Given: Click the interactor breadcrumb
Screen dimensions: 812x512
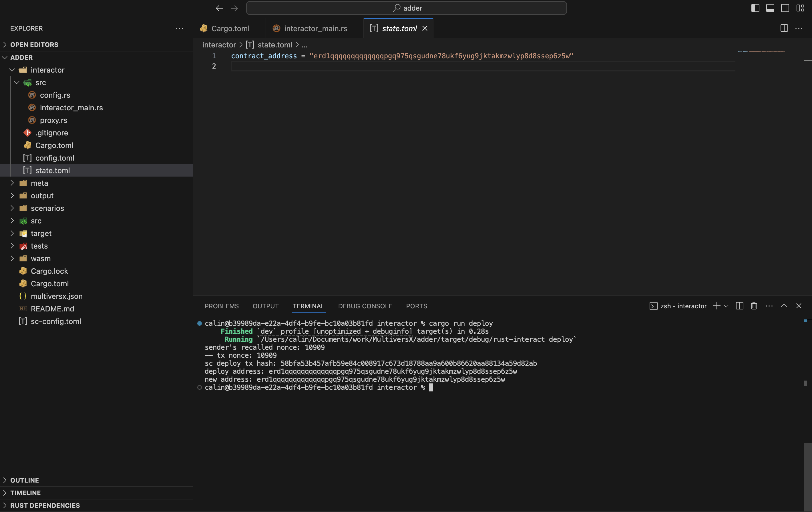Looking at the screenshot, I should [x=219, y=45].
